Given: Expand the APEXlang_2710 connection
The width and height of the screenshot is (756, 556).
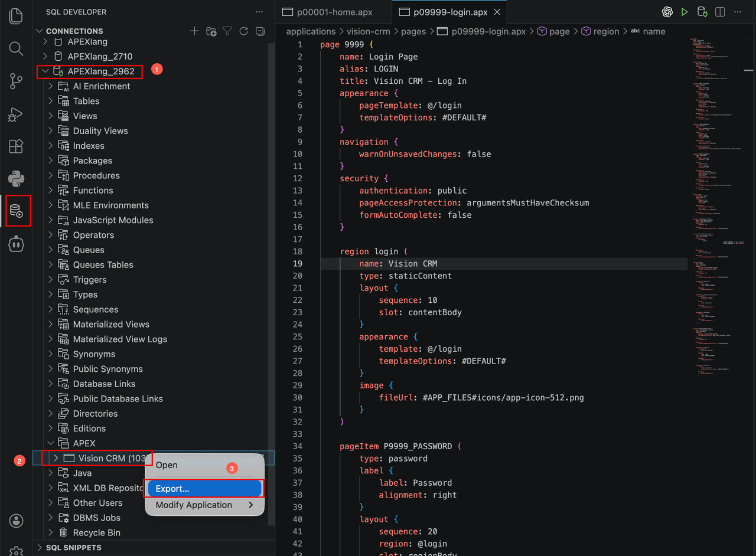Looking at the screenshot, I should pos(45,57).
